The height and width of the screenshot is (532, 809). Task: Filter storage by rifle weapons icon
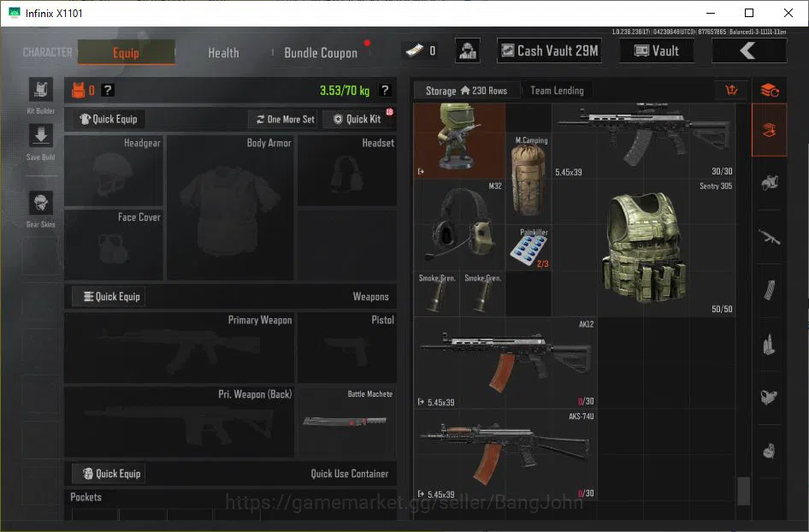770,238
